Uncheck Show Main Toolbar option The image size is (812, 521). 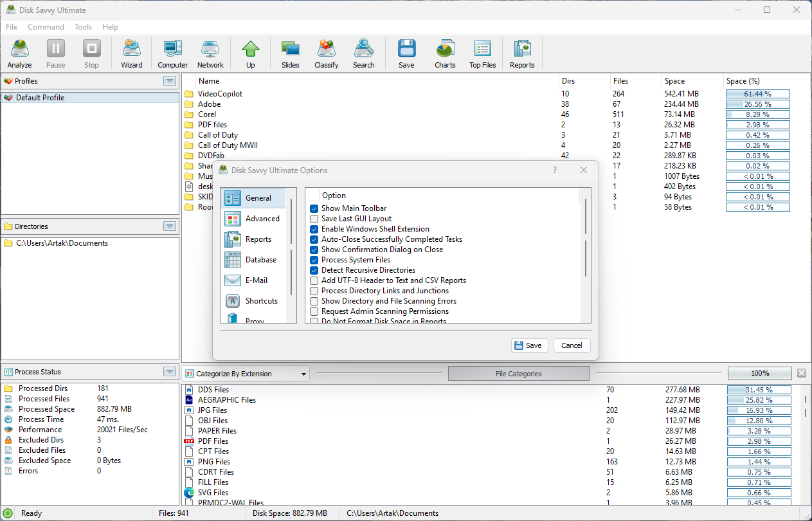[x=314, y=208]
